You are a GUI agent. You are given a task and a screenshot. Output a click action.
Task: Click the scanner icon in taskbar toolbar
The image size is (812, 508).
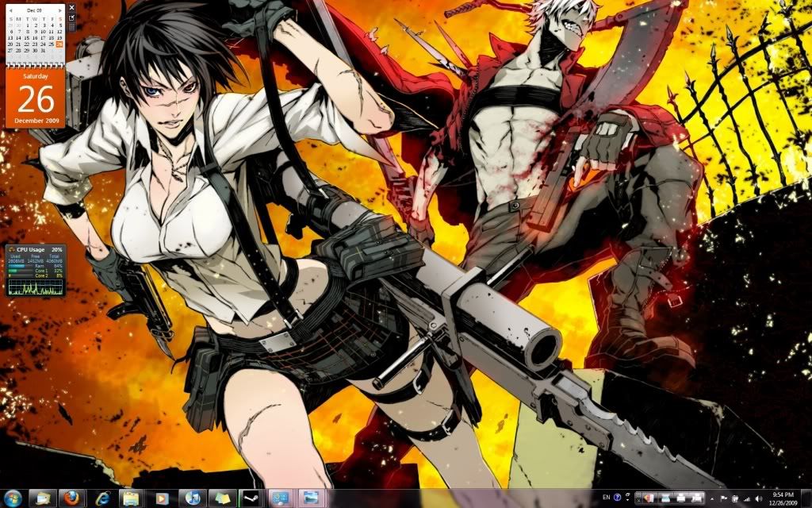665,498
